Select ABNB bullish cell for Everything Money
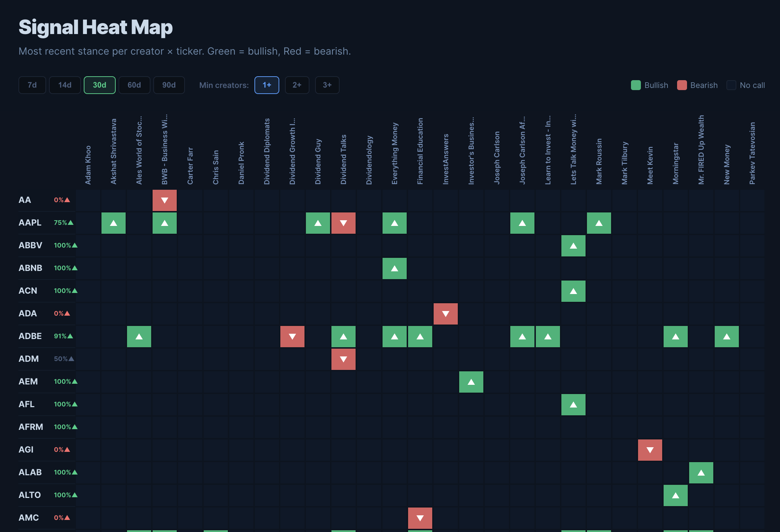The height and width of the screenshot is (532, 780). 395,268
